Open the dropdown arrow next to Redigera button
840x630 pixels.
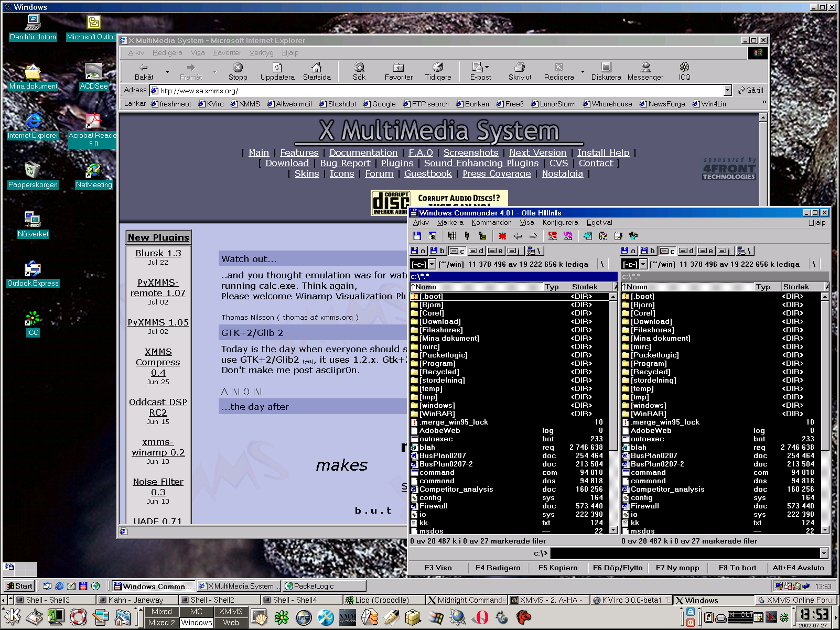(583, 71)
